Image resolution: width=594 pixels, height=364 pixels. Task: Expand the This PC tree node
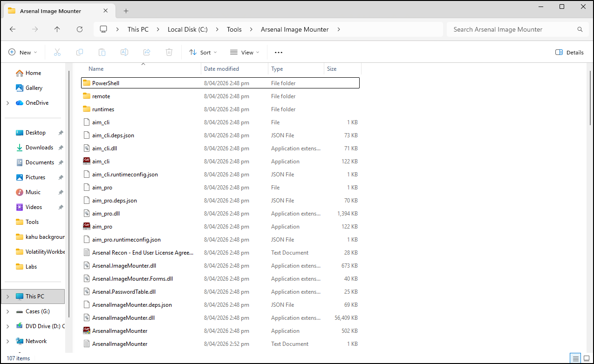click(8, 297)
